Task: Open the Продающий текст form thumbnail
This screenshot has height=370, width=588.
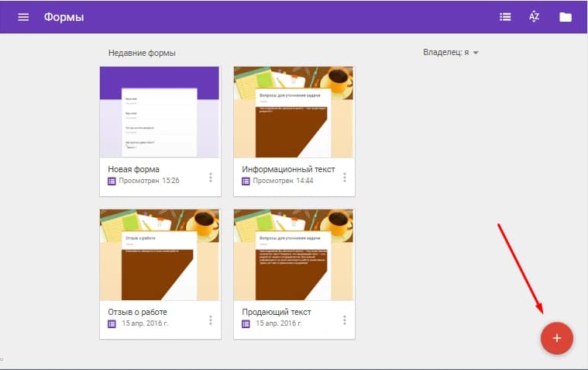Action: (294, 254)
